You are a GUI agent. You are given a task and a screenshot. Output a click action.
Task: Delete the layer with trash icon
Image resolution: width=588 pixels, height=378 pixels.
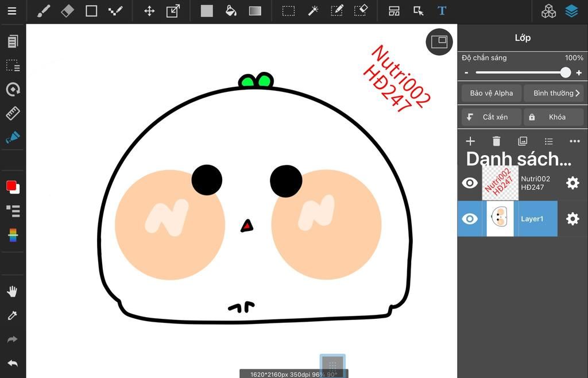[x=496, y=141]
